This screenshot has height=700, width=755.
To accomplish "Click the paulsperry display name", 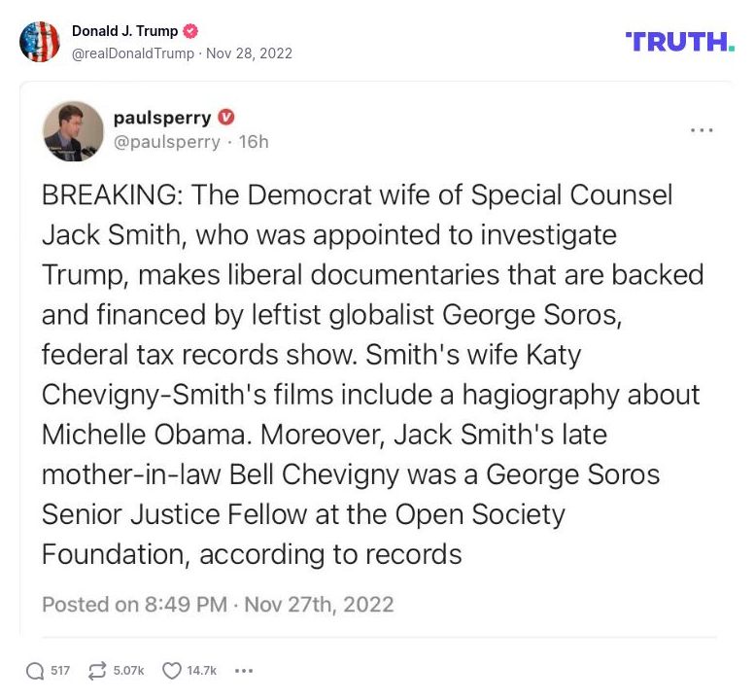I will click(x=162, y=118).
